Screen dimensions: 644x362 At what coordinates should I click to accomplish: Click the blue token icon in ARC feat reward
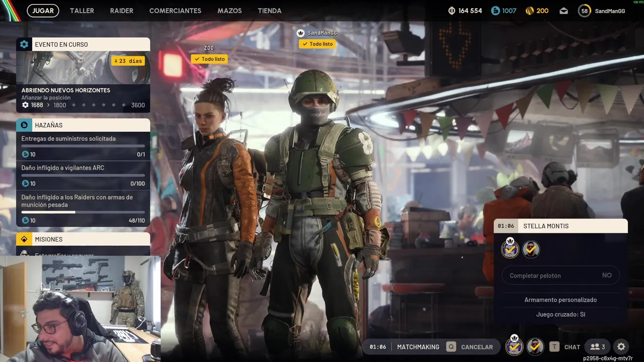[25, 184]
